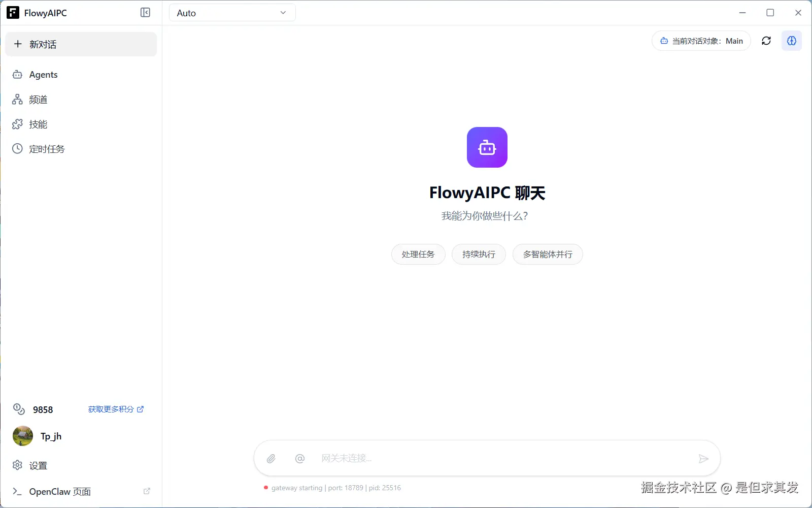Click the 网关未连接 message input field

[457, 458]
